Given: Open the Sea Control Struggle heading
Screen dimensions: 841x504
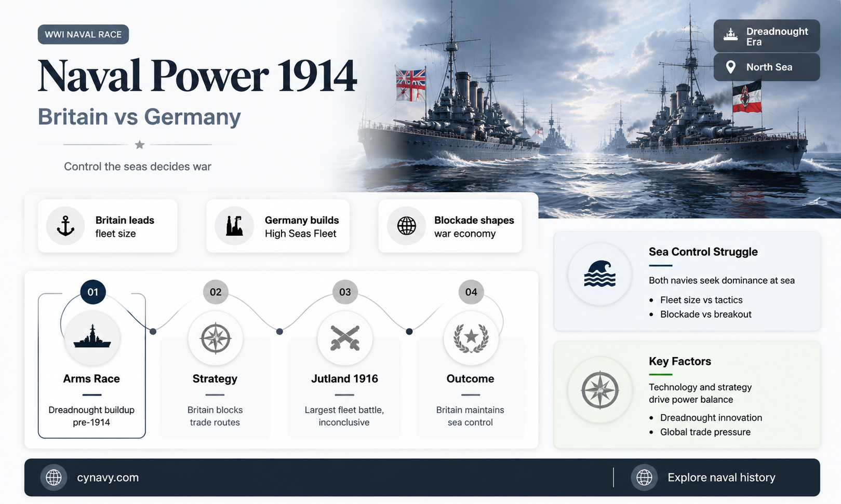Looking at the screenshot, I should tap(703, 252).
